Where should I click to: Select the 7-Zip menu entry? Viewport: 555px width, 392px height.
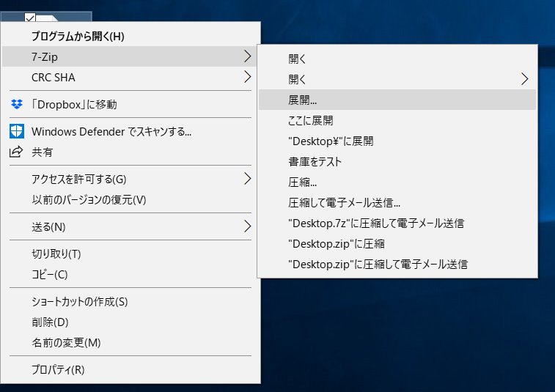pyautogui.click(x=130, y=56)
